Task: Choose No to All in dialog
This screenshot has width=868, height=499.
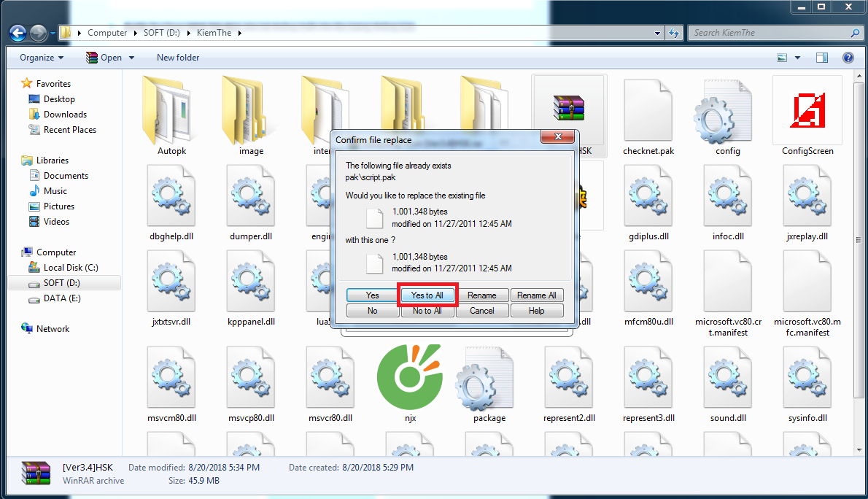Action: (x=427, y=311)
